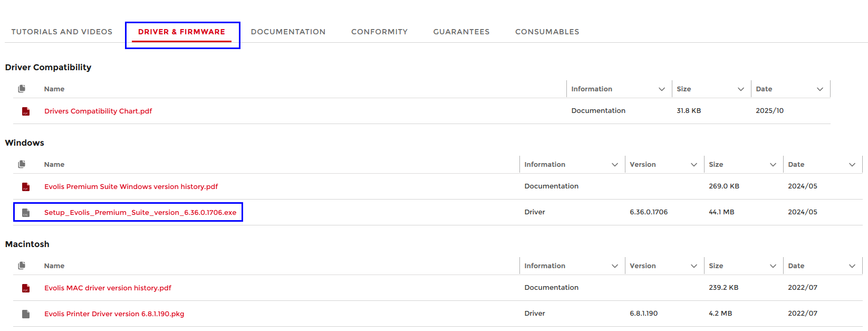The width and height of the screenshot is (868, 331).
Task: Click Name header in Macintosh table
Action: coord(54,266)
